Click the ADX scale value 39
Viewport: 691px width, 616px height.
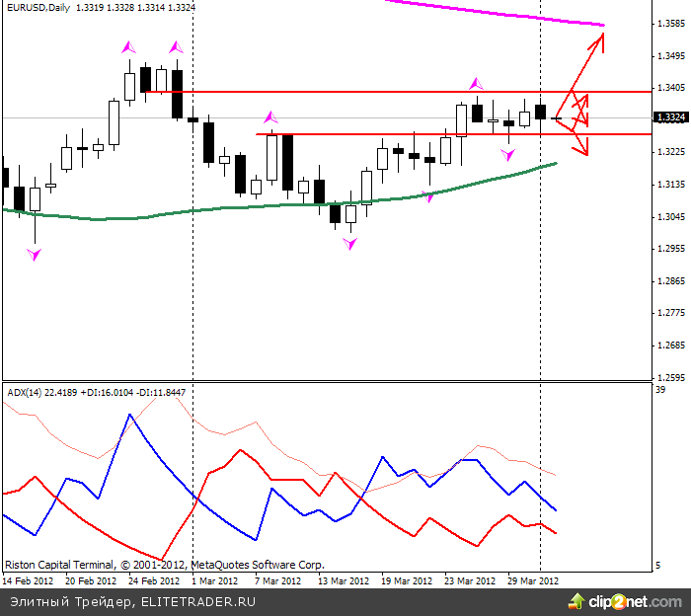[660, 390]
